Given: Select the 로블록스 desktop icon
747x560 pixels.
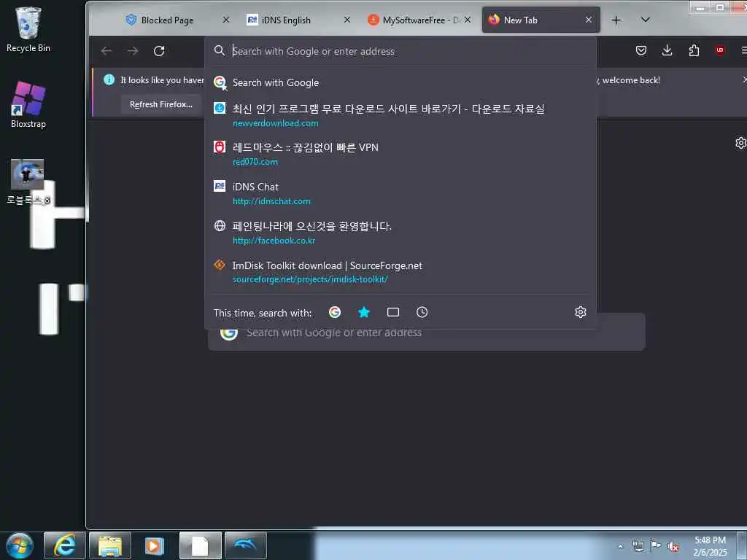Looking at the screenshot, I should pyautogui.click(x=28, y=182).
